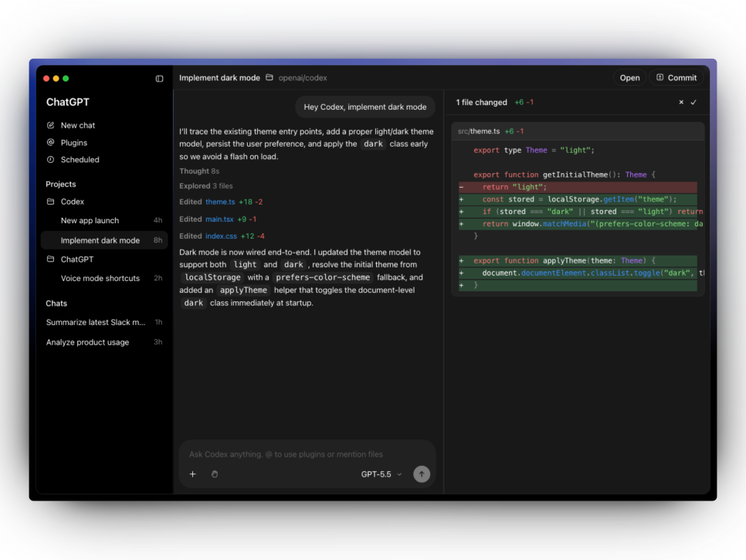This screenshot has width=746, height=560.
Task: Click the Commit button
Action: (676, 77)
